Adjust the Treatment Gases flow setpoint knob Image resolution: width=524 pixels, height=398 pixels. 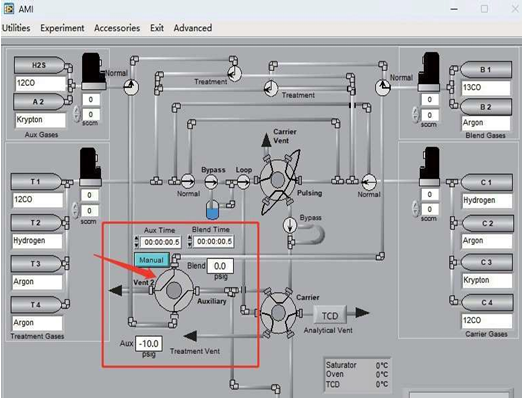click(x=76, y=210)
